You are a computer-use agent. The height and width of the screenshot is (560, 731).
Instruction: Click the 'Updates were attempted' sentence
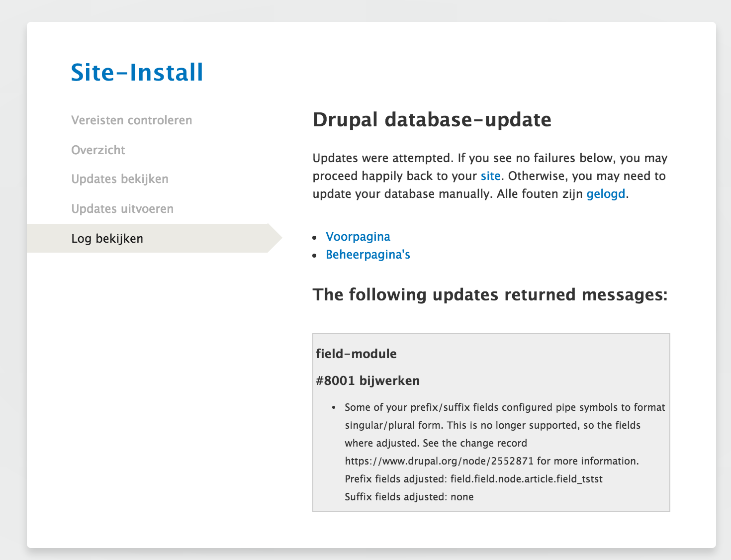(383, 158)
